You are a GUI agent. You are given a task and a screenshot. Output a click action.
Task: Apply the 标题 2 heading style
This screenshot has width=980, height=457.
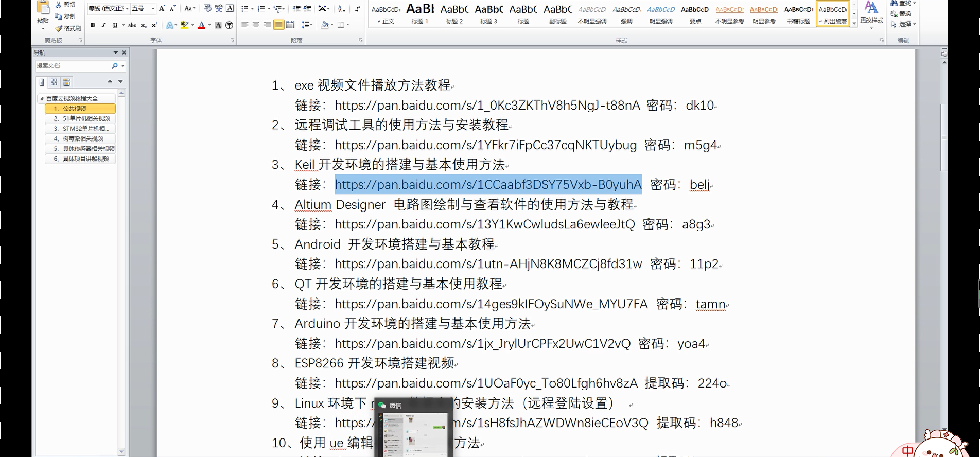[x=454, y=14]
